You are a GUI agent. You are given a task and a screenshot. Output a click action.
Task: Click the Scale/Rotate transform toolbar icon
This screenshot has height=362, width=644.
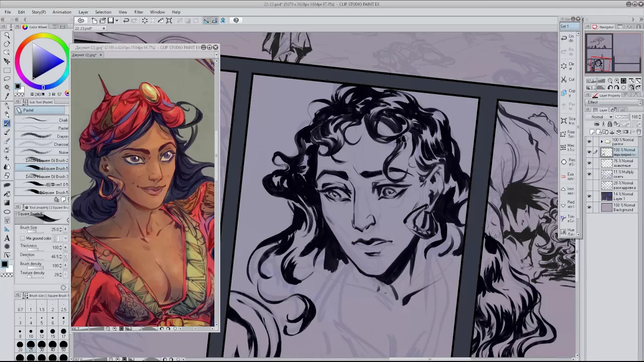pos(169,21)
